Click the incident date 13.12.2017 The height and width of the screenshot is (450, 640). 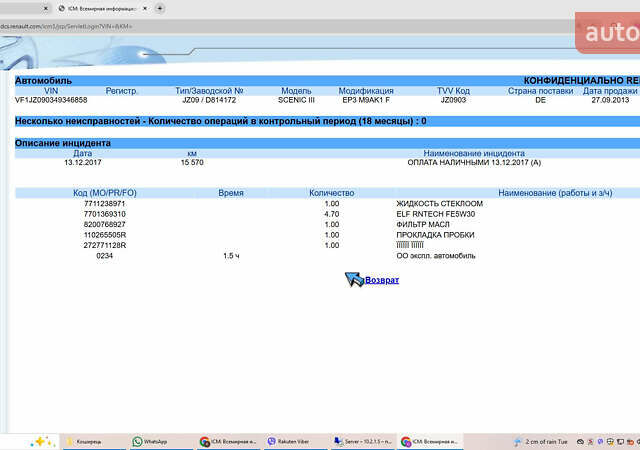tap(82, 162)
